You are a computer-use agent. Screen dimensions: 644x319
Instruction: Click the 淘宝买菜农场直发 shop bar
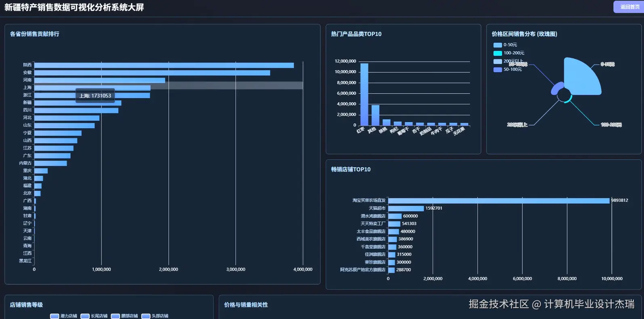(x=499, y=201)
